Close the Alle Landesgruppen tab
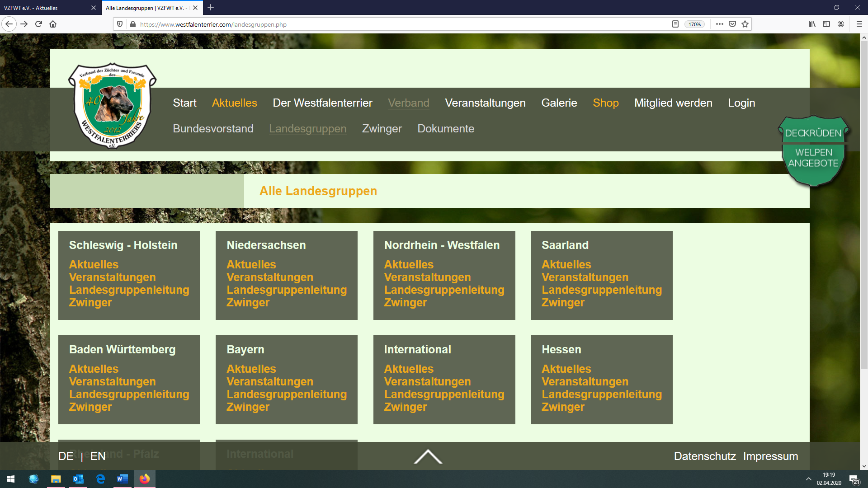Viewport: 868px width, 488px height. click(x=195, y=8)
